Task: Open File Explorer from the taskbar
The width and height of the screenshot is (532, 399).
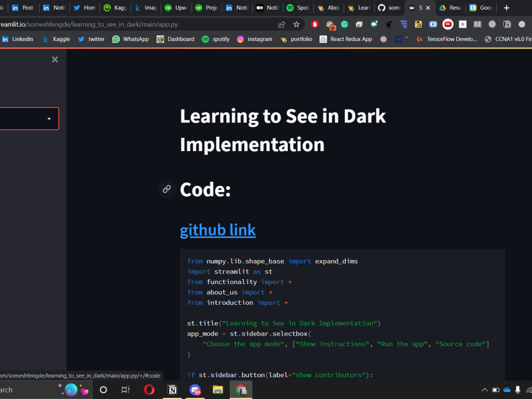Action: pyautogui.click(x=218, y=390)
